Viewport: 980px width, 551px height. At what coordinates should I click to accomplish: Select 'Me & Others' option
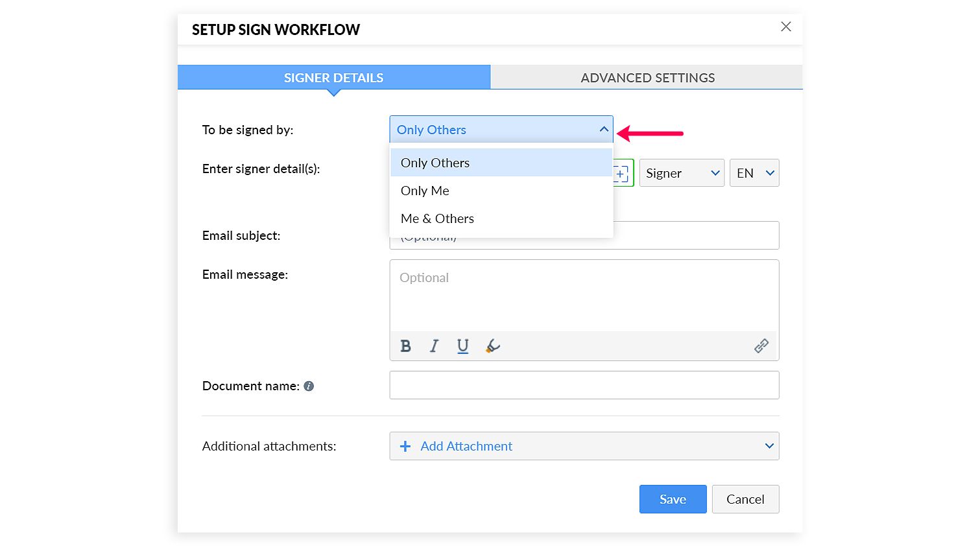[437, 218]
